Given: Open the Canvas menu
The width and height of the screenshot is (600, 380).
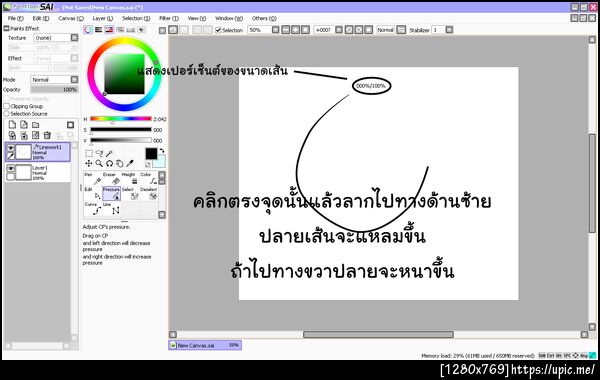Looking at the screenshot, I should point(71,18).
